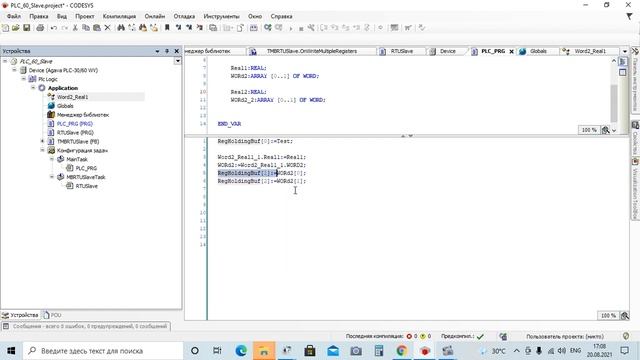
Task: Switch to the Word2_Real1 editor tab
Action: click(590, 51)
